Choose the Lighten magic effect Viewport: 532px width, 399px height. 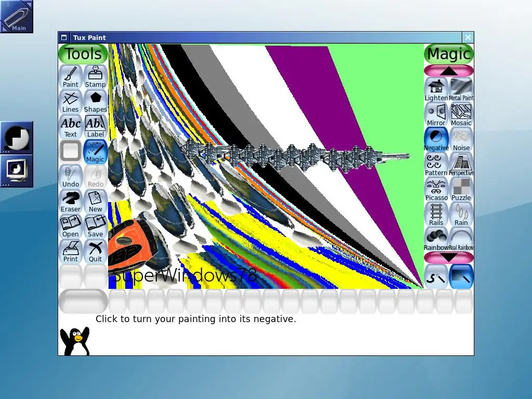436,90
